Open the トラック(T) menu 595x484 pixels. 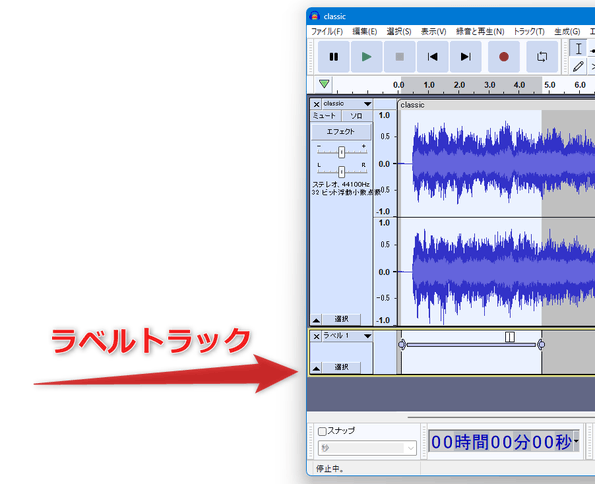529,32
